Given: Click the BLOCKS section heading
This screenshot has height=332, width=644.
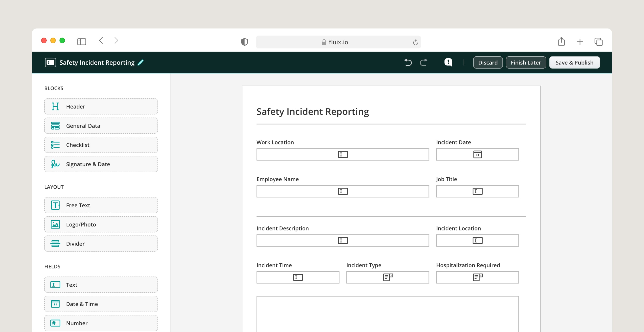Looking at the screenshot, I should [54, 88].
